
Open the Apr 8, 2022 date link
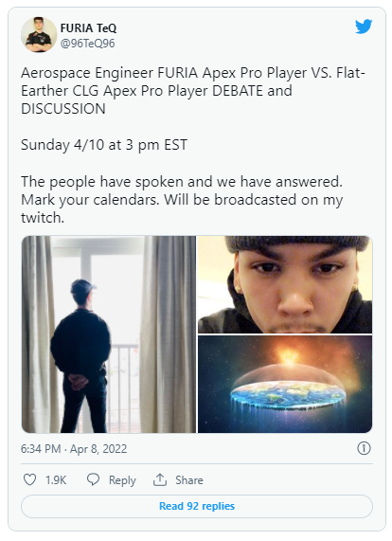coord(98,448)
